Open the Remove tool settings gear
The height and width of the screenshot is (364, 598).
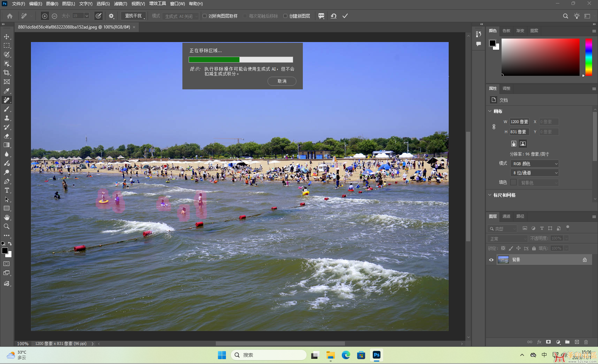pos(111,16)
